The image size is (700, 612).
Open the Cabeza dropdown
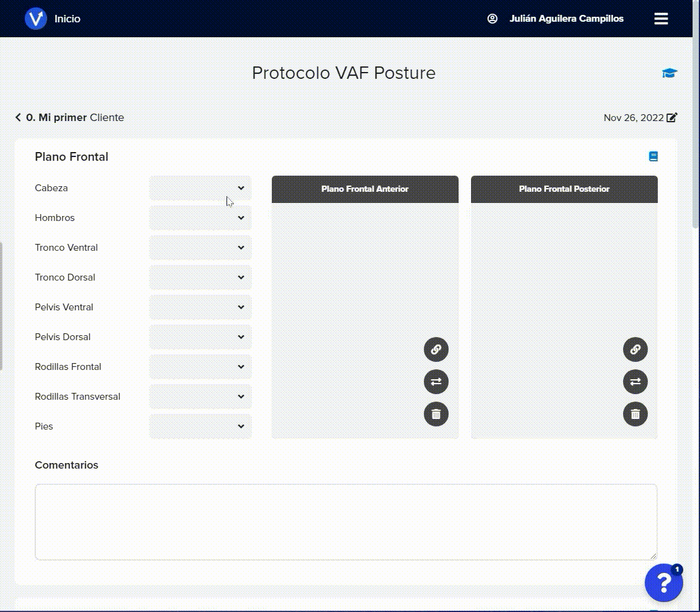tap(200, 188)
